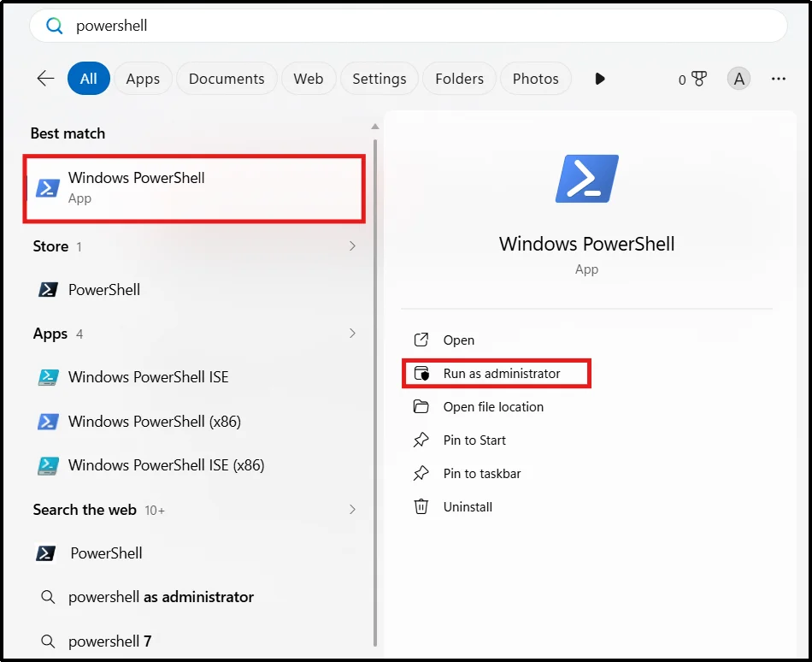Click the Windows PowerShell best match icon
The image size is (812, 662).
coord(48,188)
